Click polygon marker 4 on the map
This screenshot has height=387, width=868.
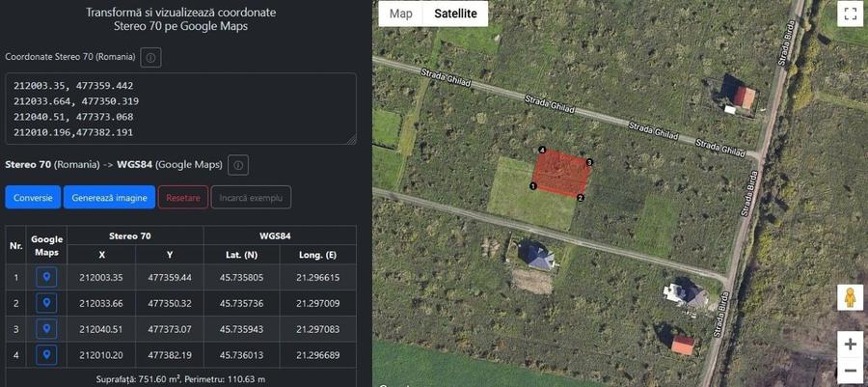pos(542,151)
